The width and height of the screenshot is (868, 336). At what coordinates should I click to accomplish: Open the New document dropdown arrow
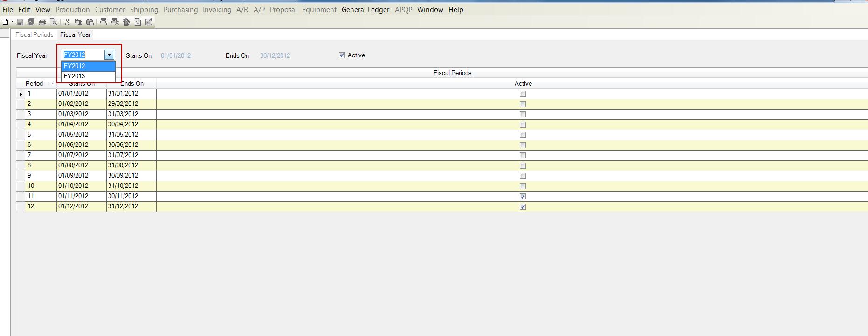12,22
